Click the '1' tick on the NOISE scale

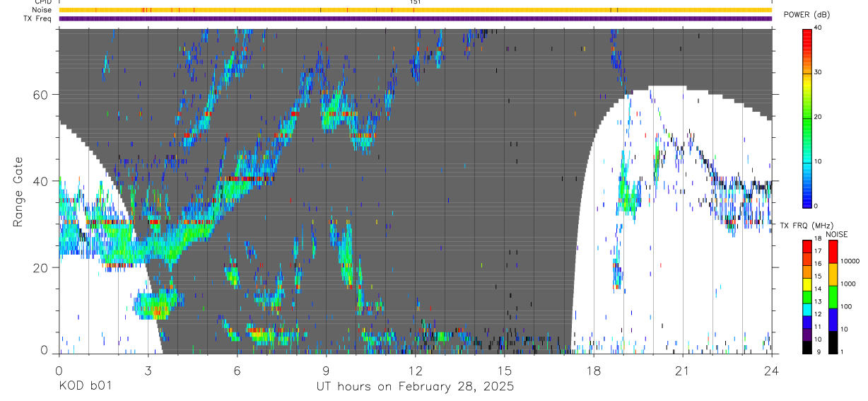point(842,351)
